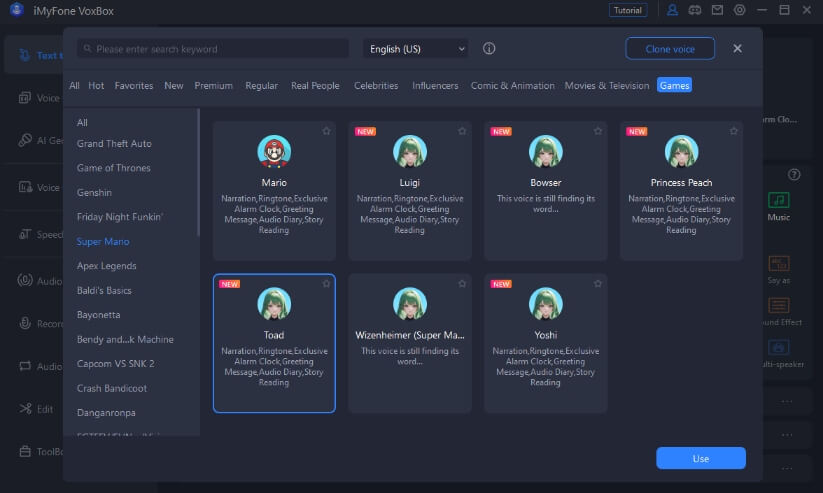Select the Mario avatar thumbnail

274,151
